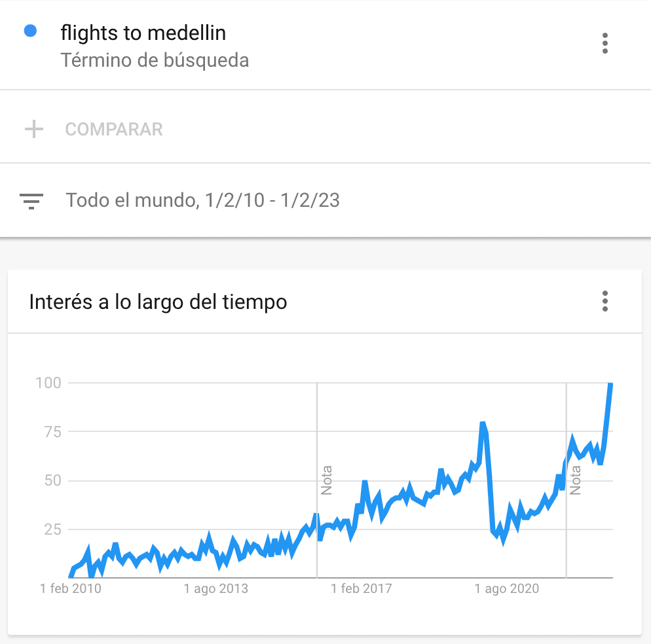Viewport: 651px width, 644px height.
Task: Click the plus icon beside COMPARAR
Action: 34,129
